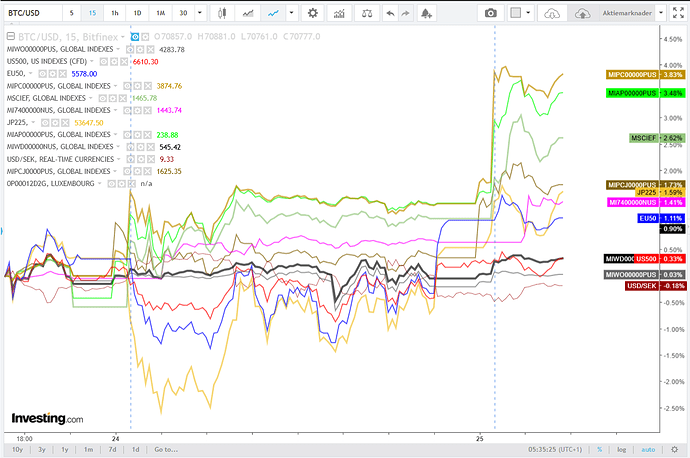Open settings gear in bottom-right corner

tap(674, 449)
